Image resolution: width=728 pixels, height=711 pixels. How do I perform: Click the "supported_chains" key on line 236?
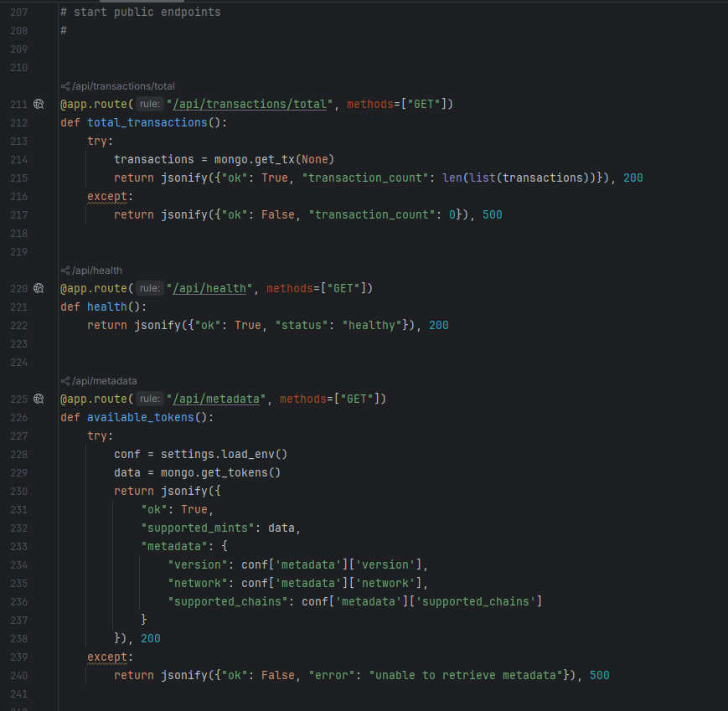228,601
